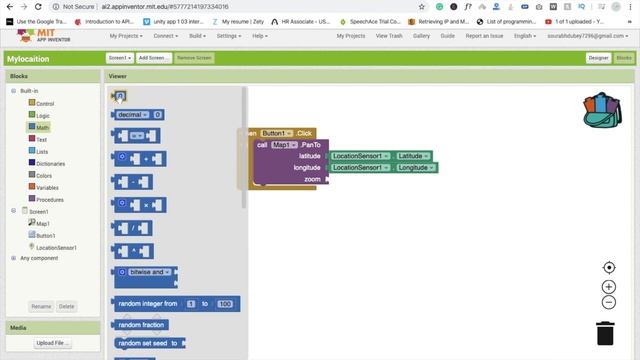Click Report an Issue link

(x=484, y=36)
